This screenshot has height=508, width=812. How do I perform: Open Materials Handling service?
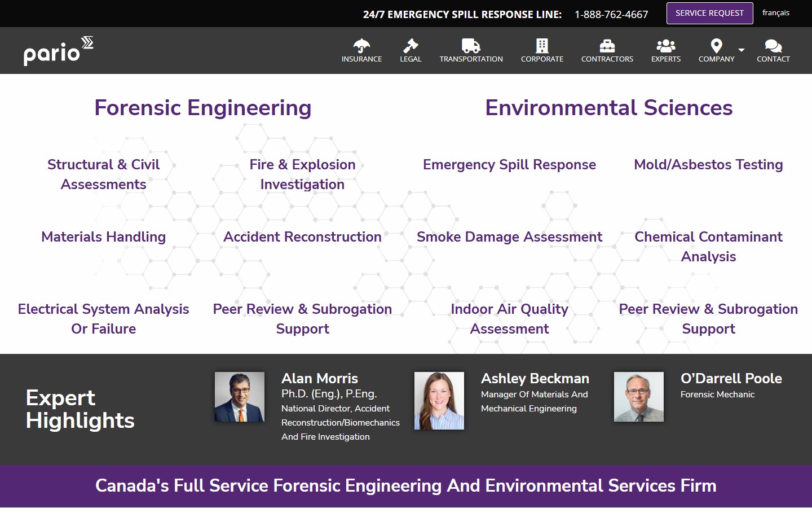click(x=104, y=237)
